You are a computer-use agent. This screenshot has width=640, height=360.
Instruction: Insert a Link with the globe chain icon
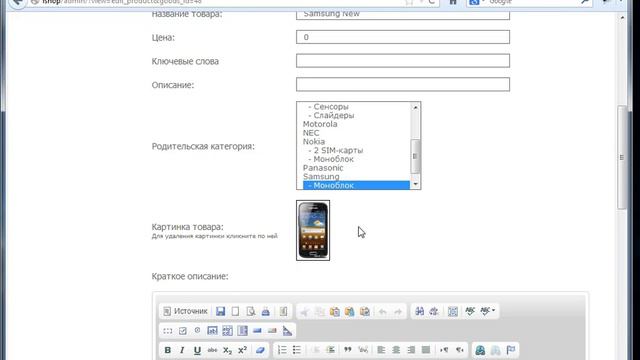coord(480,350)
